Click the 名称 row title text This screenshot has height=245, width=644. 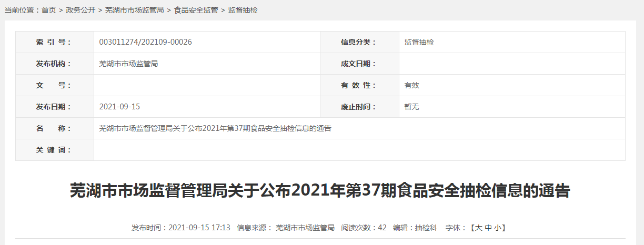tap(215, 128)
